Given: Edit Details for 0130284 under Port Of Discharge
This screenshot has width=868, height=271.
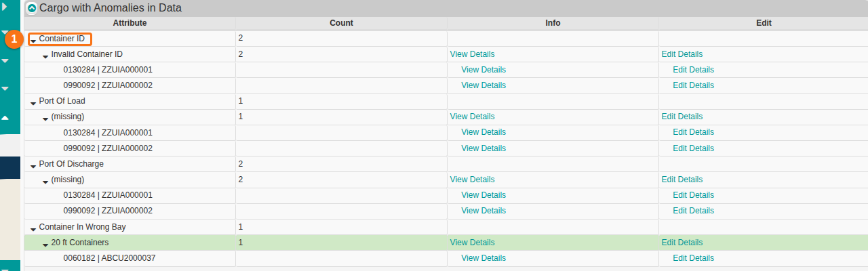Looking at the screenshot, I should [693, 195].
